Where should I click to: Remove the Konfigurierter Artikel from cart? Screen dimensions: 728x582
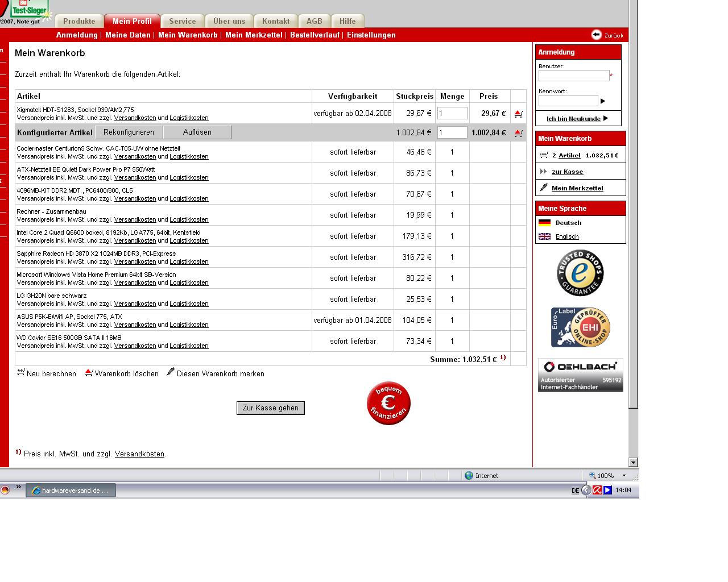518,133
